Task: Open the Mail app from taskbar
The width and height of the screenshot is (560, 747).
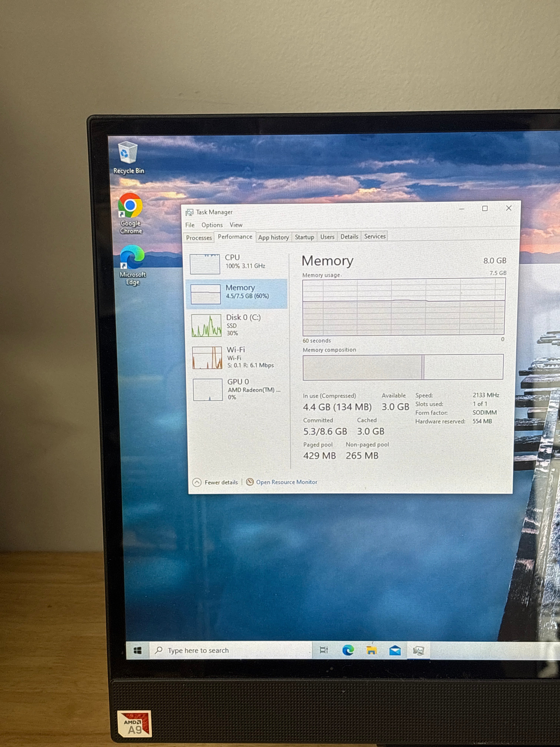Action: 395,650
